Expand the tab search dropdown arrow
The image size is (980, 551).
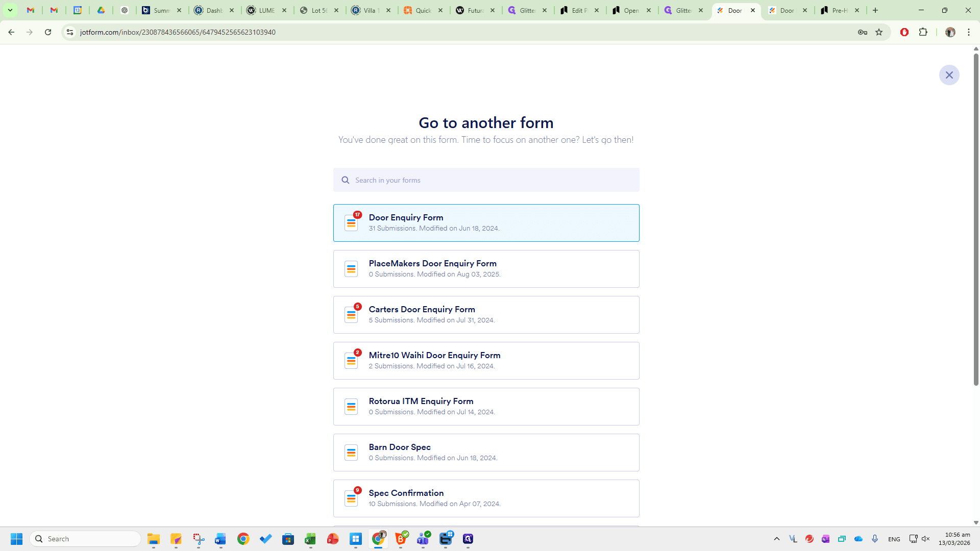[10, 10]
